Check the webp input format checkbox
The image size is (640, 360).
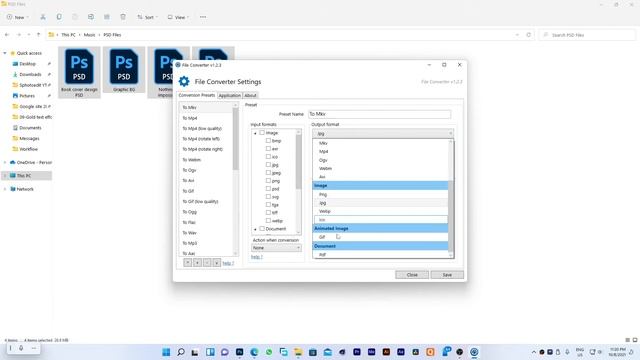(268, 220)
